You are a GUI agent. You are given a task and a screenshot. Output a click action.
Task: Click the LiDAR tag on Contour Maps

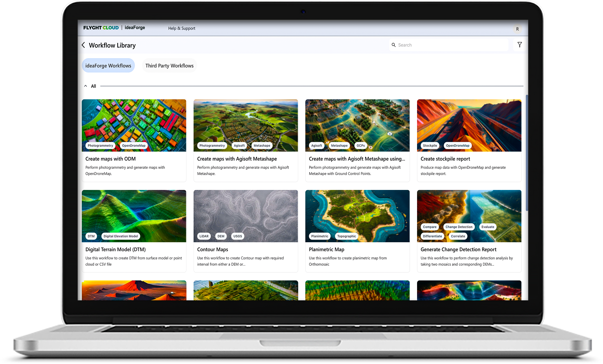204,236
